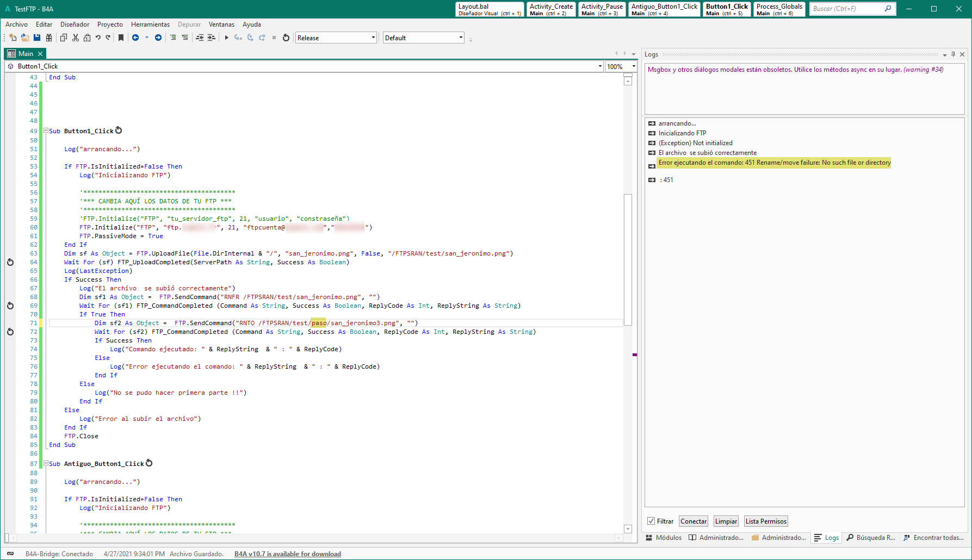Open the Release build configuration dropdown

373,38
